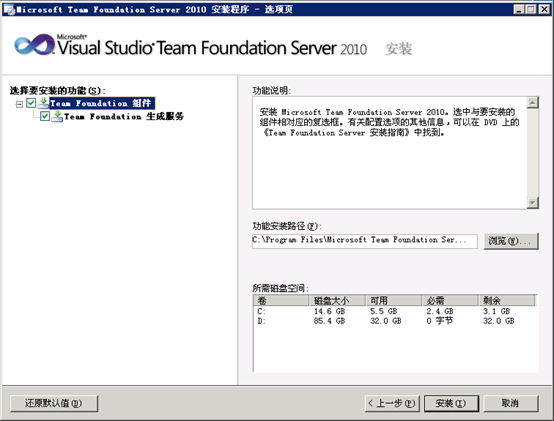
Task: Click the 可用 column header
Action: coord(394,301)
